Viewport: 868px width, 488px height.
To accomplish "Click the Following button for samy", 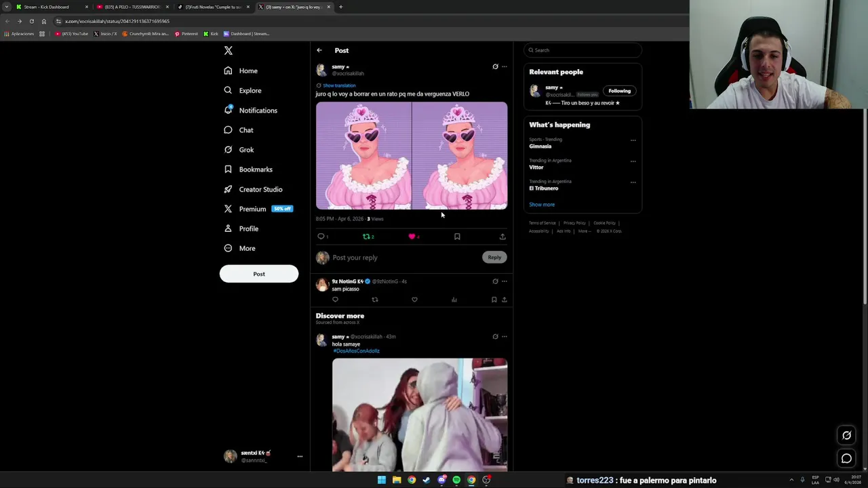I will click(x=619, y=91).
